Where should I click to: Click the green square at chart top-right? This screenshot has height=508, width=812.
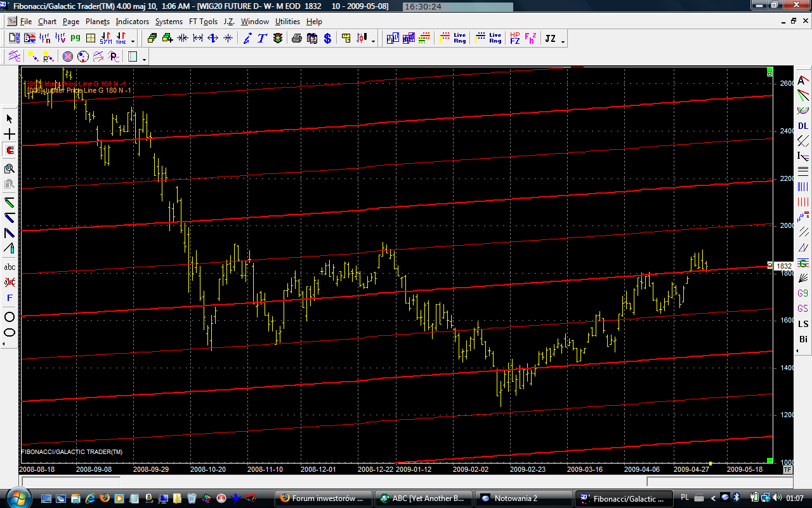[x=769, y=69]
